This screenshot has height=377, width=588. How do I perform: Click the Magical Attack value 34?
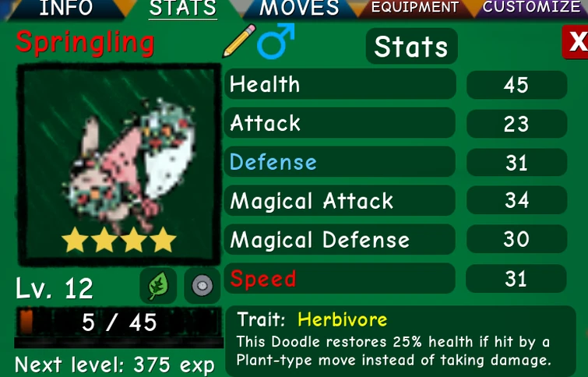click(x=516, y=200)
